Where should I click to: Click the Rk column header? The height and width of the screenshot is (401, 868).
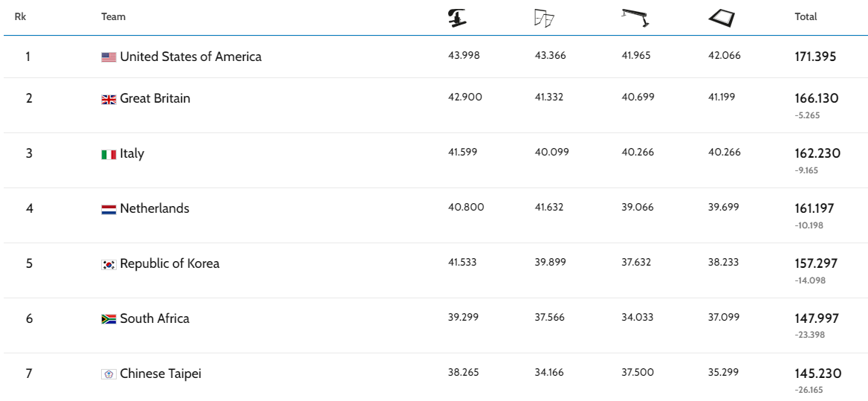pos(20,16)
